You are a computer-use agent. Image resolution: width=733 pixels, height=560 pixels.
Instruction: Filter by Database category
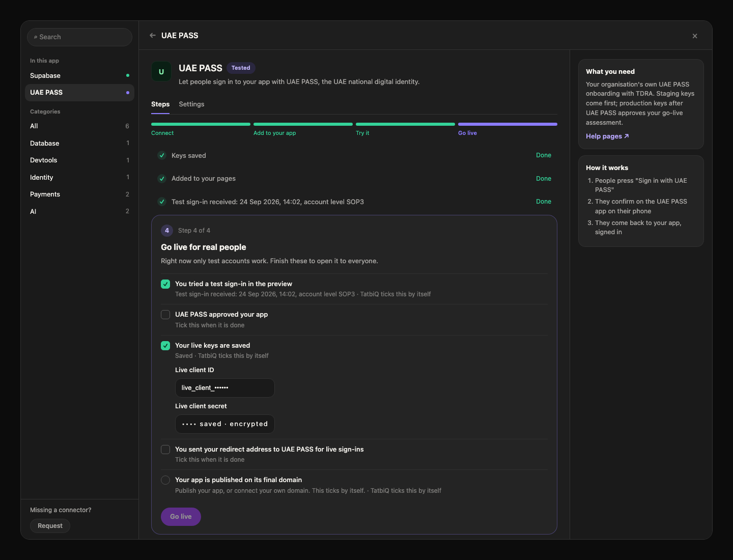tap(79, 144)
